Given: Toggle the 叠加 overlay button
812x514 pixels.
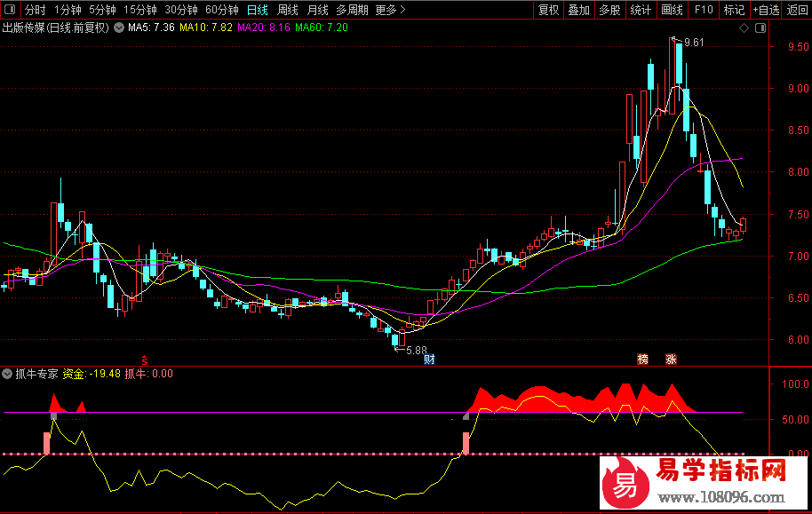Looking at the screenshot, I should coord(578,11).
